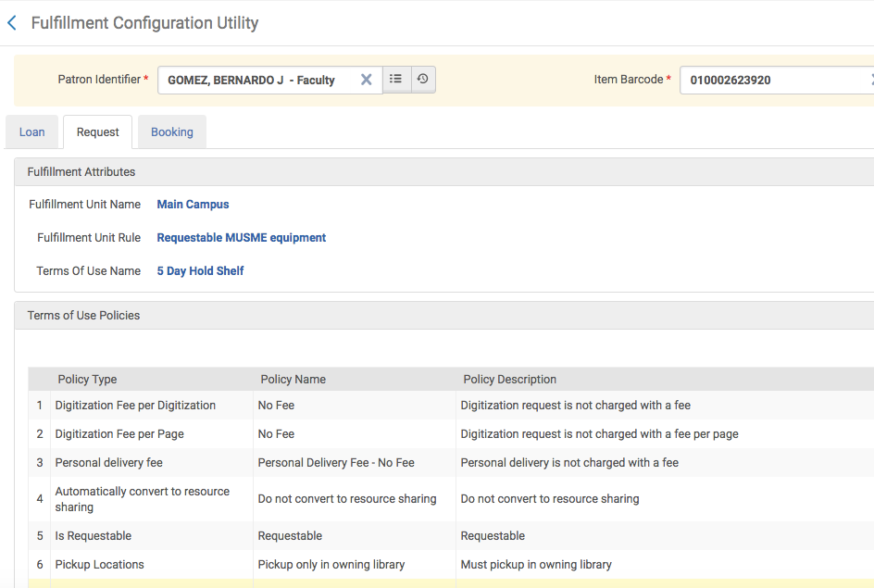This screenshot has height=588, width=874.
Task: Click Personal Delivery Fee - No Fee policy name
Action: (x=336, y=463)
